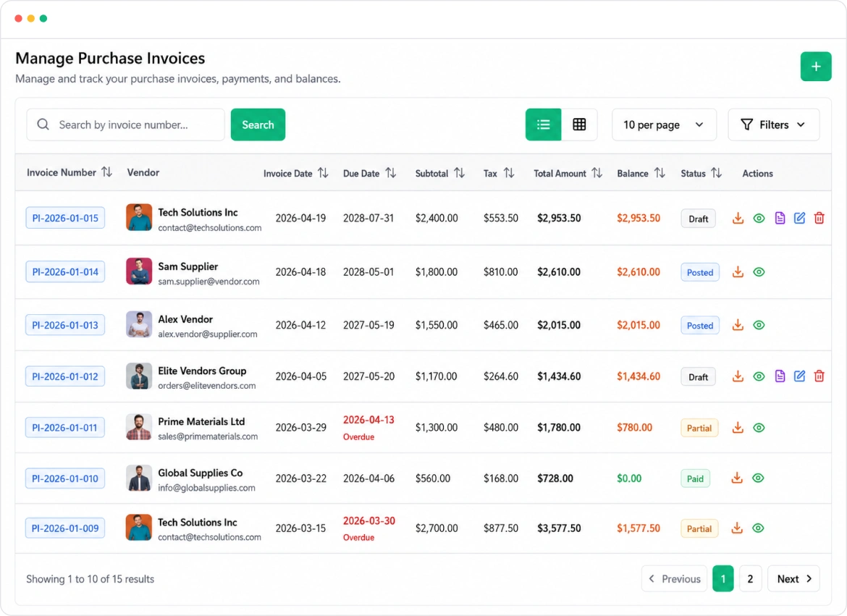847x616 pixels.
Task: View invoice PI-2026-01-014 with eye icon
Action: point(759,271)
